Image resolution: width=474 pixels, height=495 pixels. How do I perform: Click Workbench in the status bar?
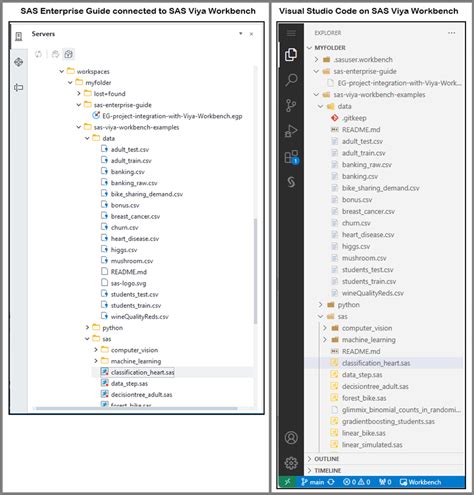(420, 482)
